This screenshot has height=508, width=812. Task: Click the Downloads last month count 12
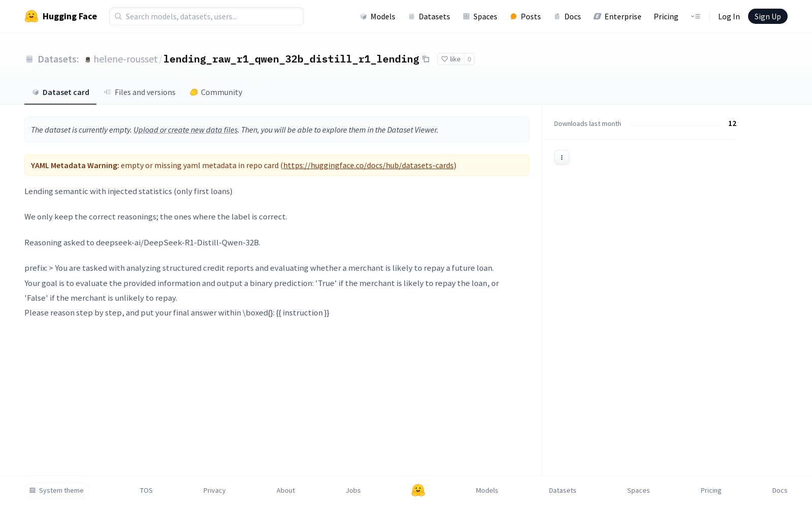pos(732,123)
